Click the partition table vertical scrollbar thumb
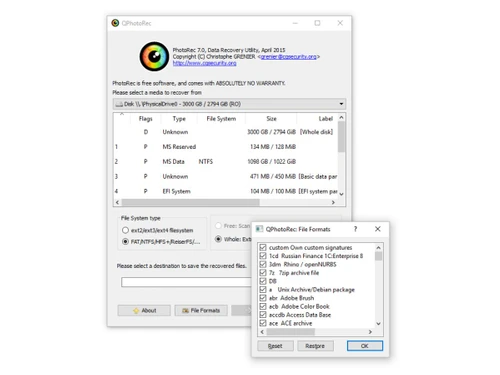This screenshot has height=375, width=500. pyautogui.click(x=341, y=137)
